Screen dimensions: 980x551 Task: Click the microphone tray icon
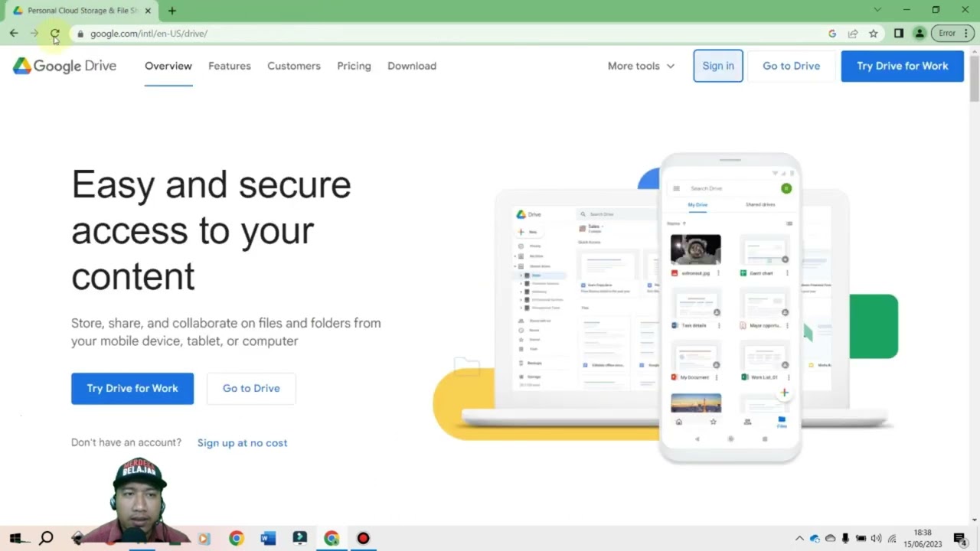pyautogui.click(x=845, y=539)
